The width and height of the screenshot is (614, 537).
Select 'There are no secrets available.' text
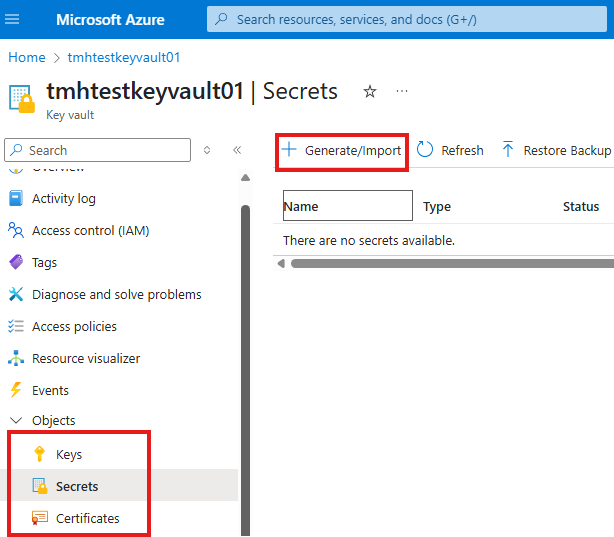tap(369, 240)
